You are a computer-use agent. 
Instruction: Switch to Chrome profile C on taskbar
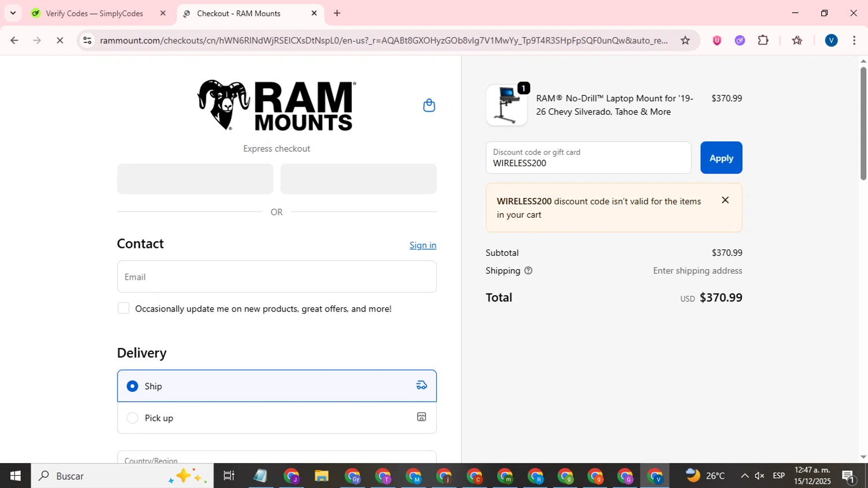pyautogui.click(x=475, y=476)
